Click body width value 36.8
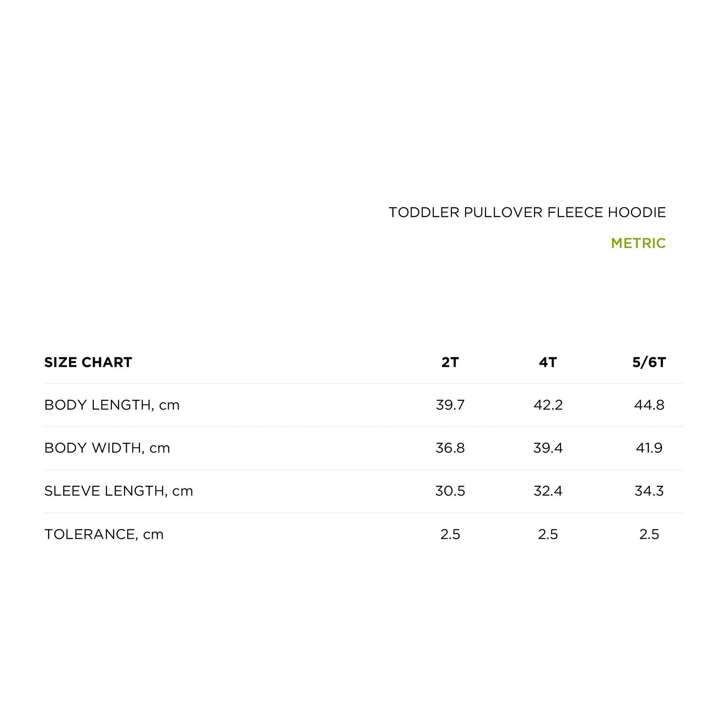 click(450, 448)
